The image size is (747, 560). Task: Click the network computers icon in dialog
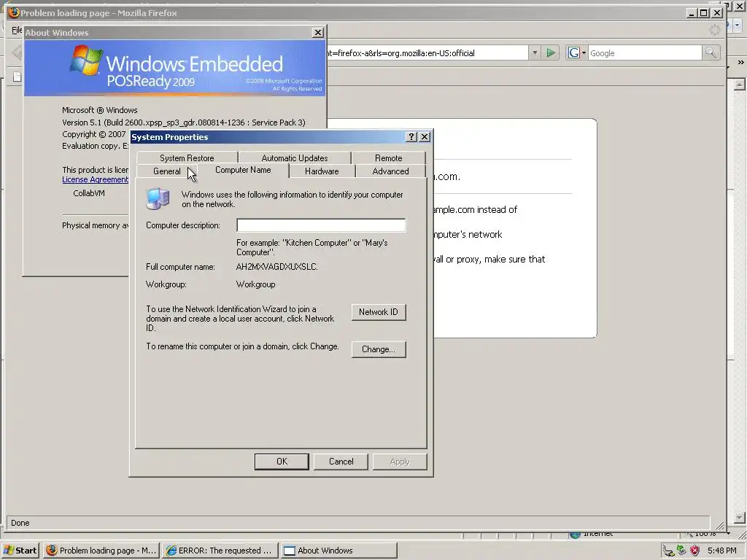click(158, 198)
